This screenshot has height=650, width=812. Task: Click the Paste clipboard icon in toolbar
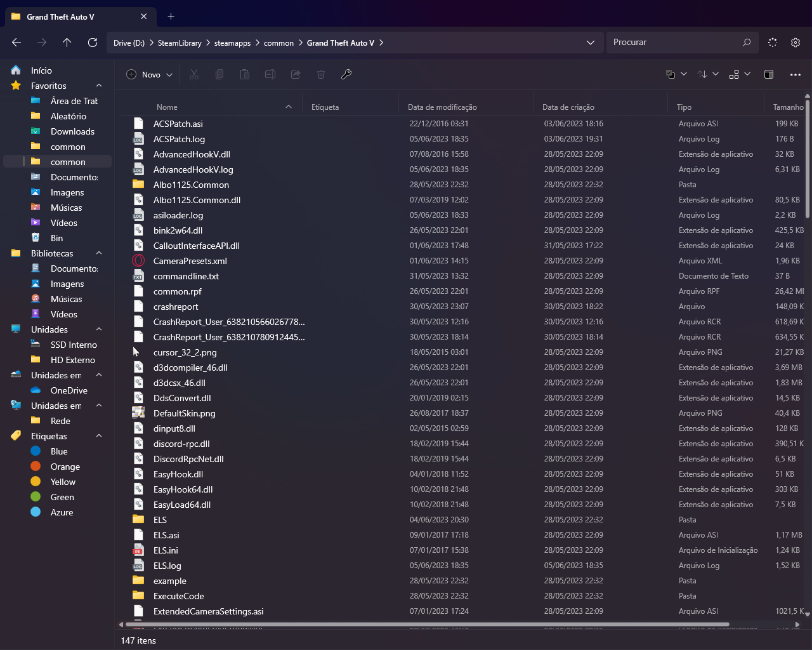[245, 74]
